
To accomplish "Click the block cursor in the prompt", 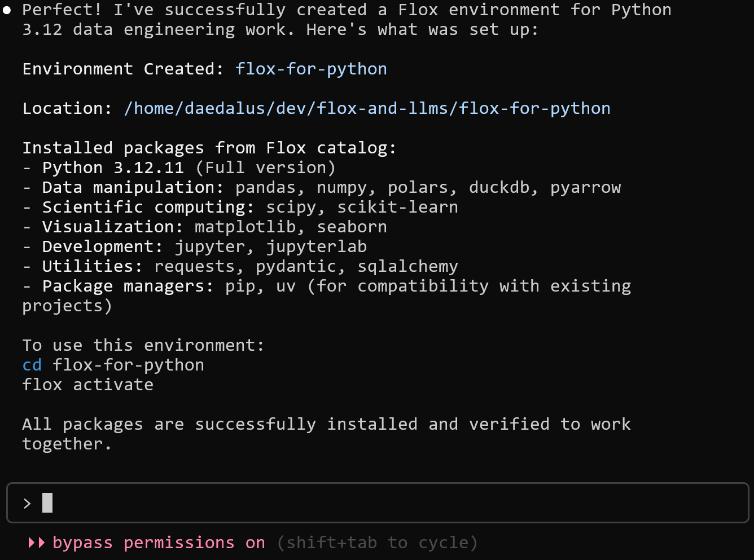I will tap(47, 502).
